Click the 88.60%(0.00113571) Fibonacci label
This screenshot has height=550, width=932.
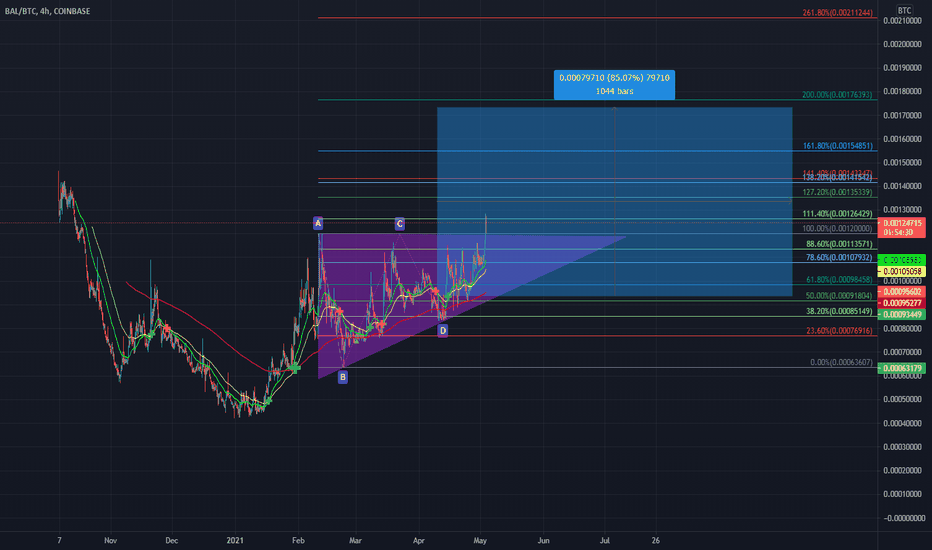coord(839,244)
